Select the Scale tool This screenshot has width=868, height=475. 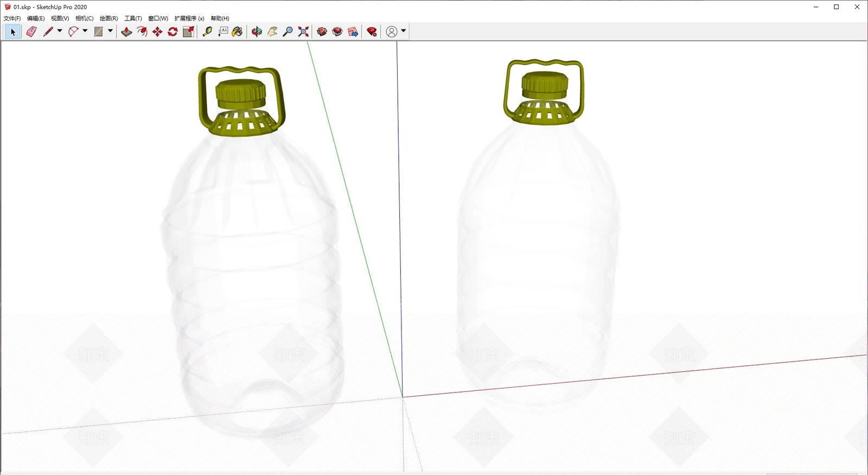click(x=188, y=32)
